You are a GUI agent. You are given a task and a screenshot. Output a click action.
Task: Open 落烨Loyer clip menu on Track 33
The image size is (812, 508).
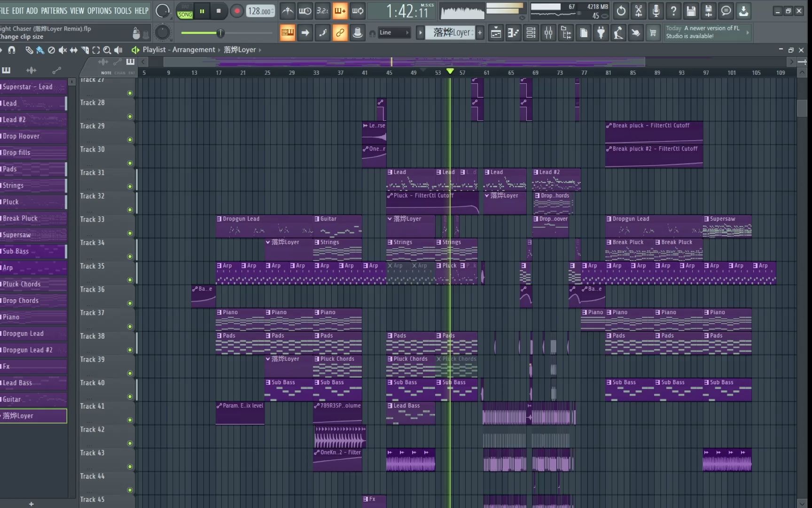point(390,219)
